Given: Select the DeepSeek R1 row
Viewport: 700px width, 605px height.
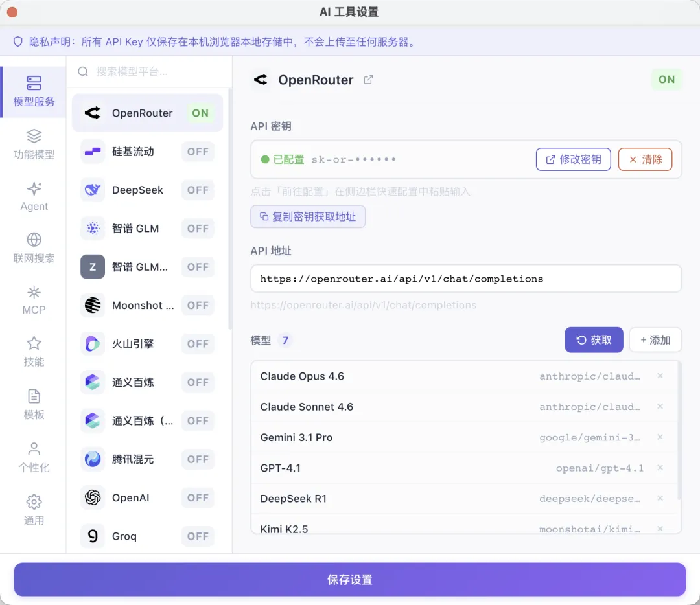Looking at the screenshot, I should click(x=464, y=498).
